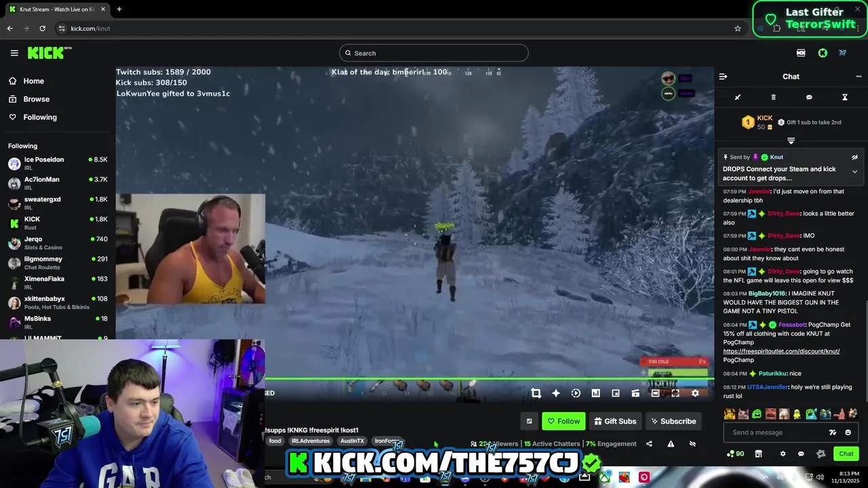Click the sword moderation icon in chat
Screen dimensions: 868x488
click(x=738, y=98)
